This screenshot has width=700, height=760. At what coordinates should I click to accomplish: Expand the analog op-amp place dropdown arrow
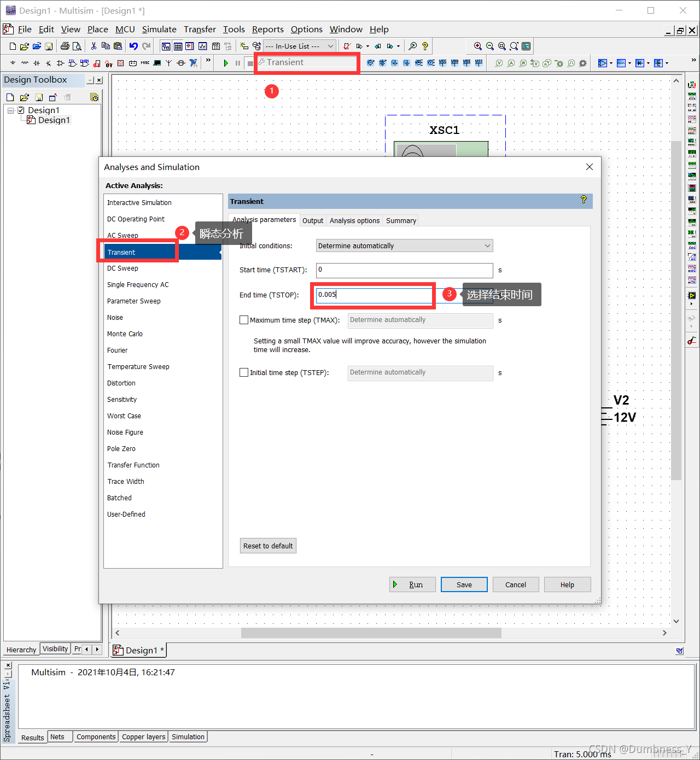coord(611,63)
